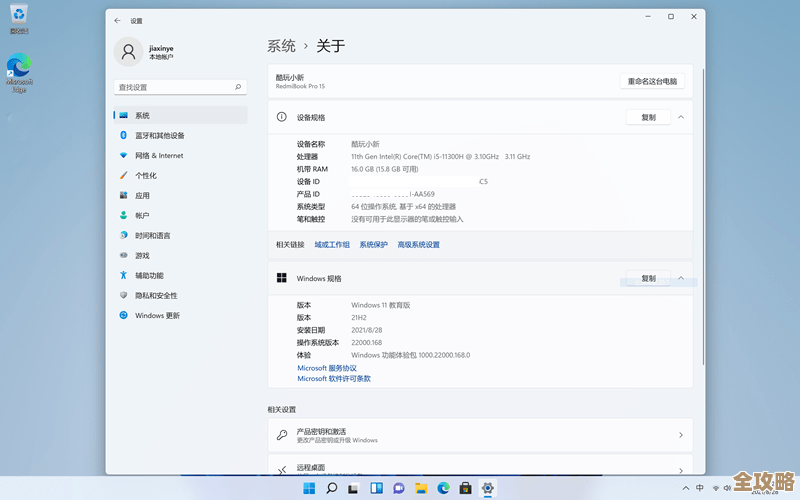The image size is (800, 500).
Task: Click the 时间和语言 globe icon
Action: 123,235
